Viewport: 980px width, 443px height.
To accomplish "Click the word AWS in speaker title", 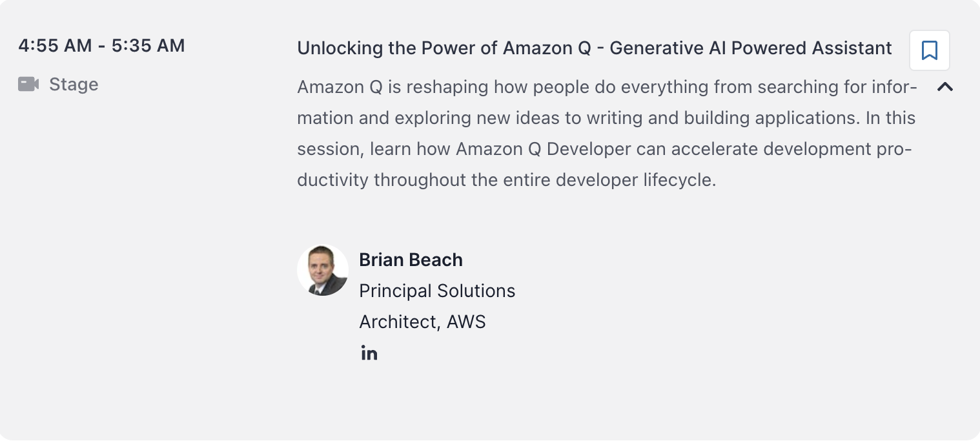I will [466, 322].
